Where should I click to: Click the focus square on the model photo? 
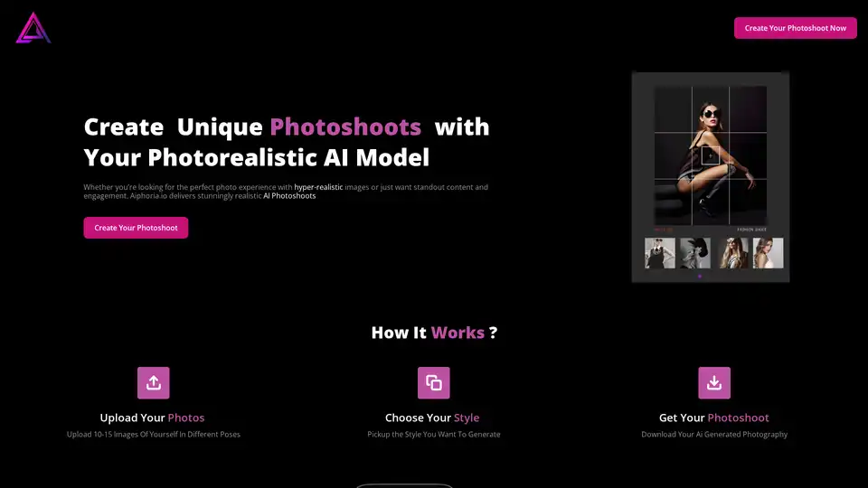(711, 155)
